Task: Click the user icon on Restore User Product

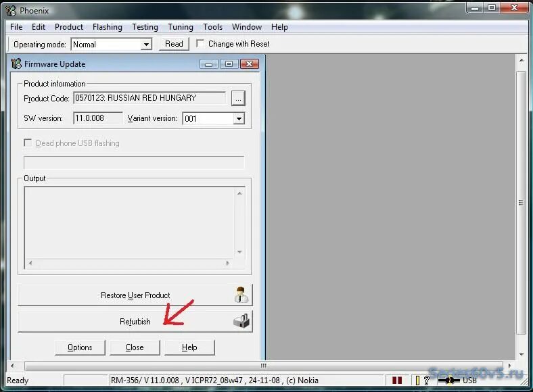Action: [x=241, y=295]
